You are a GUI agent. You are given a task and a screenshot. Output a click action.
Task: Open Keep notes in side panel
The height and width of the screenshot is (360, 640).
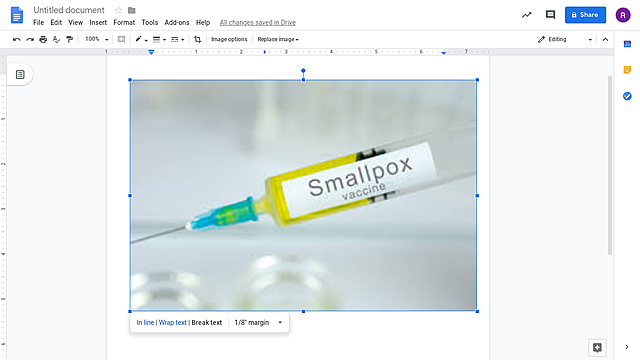coord(627,70)
